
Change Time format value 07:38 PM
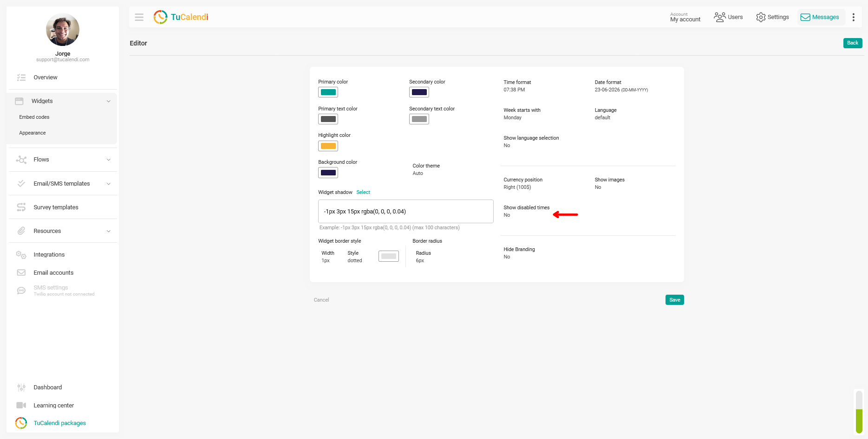point(514,90)
